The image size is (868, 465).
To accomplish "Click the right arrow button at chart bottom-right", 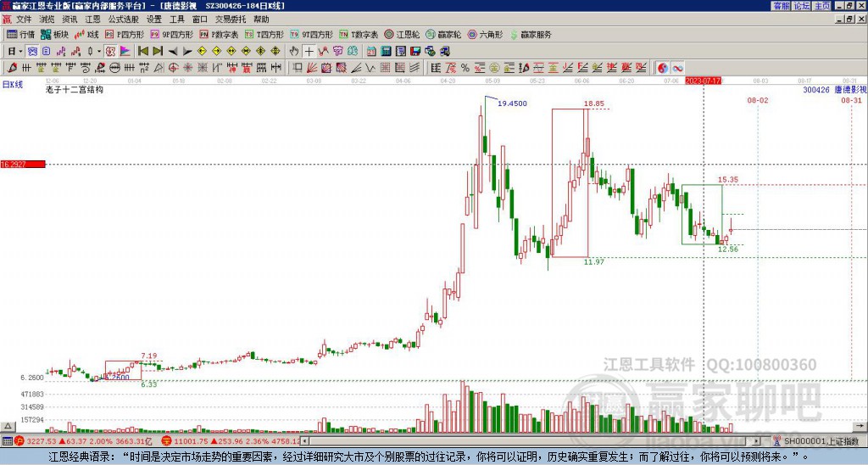I will (x=860, y=426).
